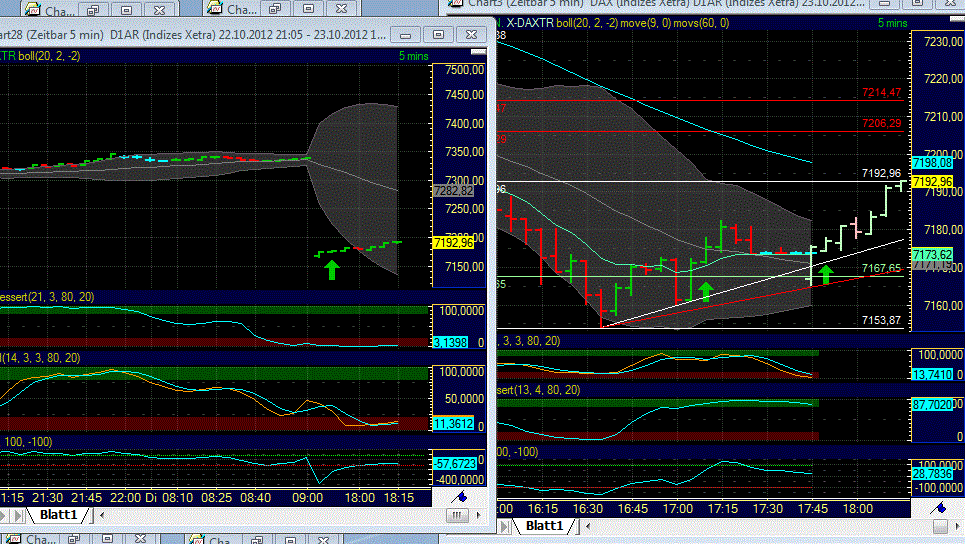Maximize the first minimized Cha... window at top
The width and height of the screenshot is (965, 544).
point(127,10)
